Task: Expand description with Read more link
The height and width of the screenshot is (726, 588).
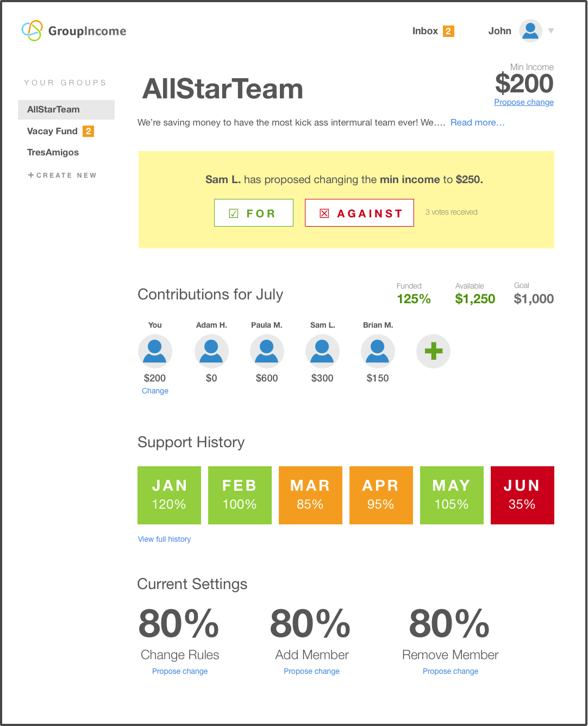Action: [477, 123]
